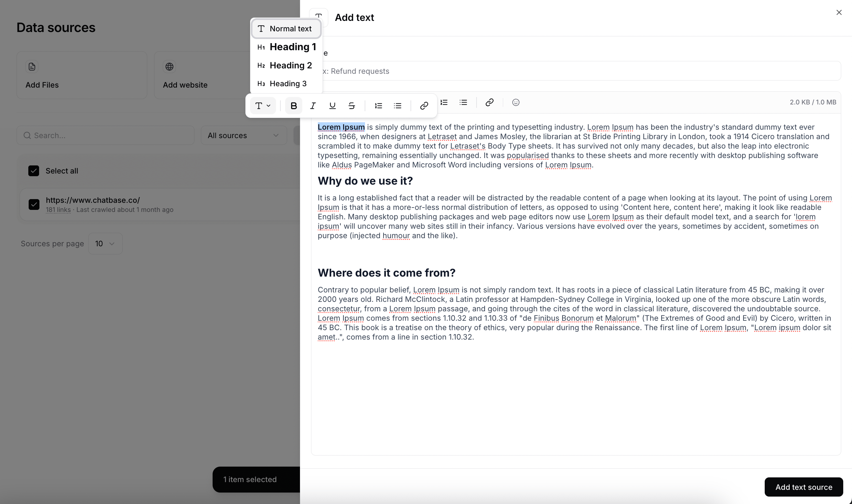Click numbered list icon in the main editor toolbar
This screenshot has width=852, height=504.
[x=444, y=102]
